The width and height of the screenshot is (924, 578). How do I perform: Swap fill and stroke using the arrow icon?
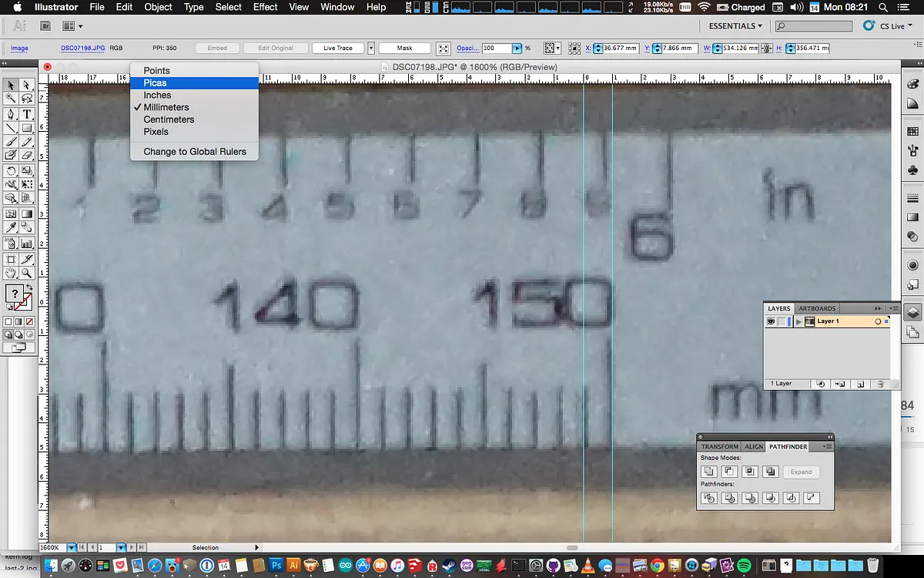[x=29, y=287]
